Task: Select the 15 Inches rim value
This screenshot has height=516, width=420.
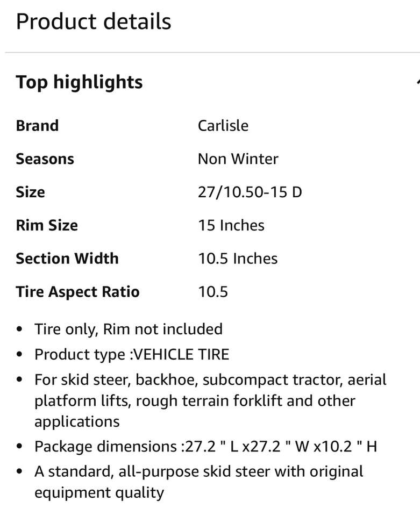Action: pos(231,225)
